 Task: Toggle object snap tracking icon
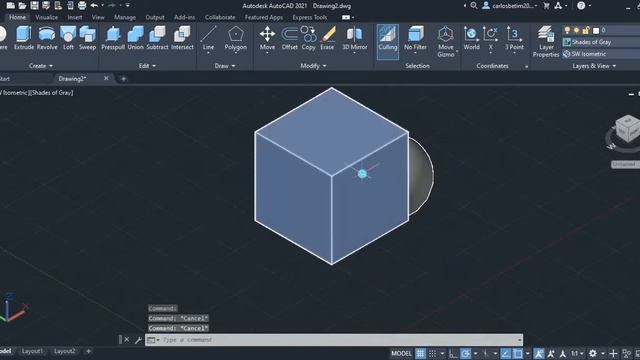[x=506, y=353]
